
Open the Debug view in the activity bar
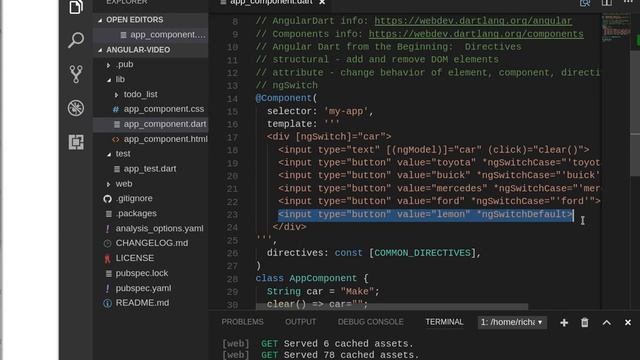point(76,108)
